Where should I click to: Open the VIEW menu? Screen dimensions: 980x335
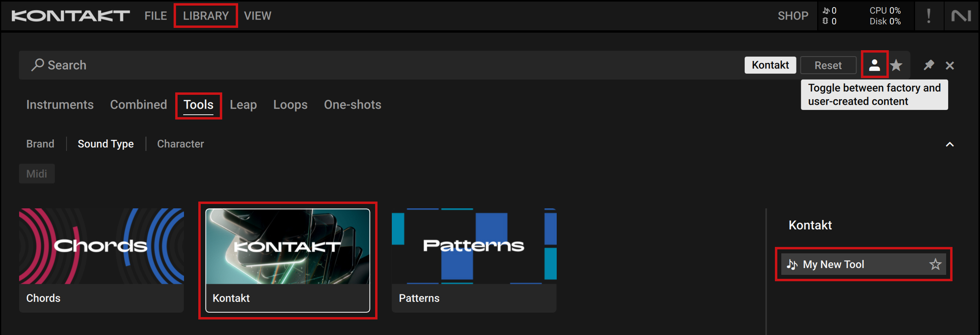(x=257, y=16)
